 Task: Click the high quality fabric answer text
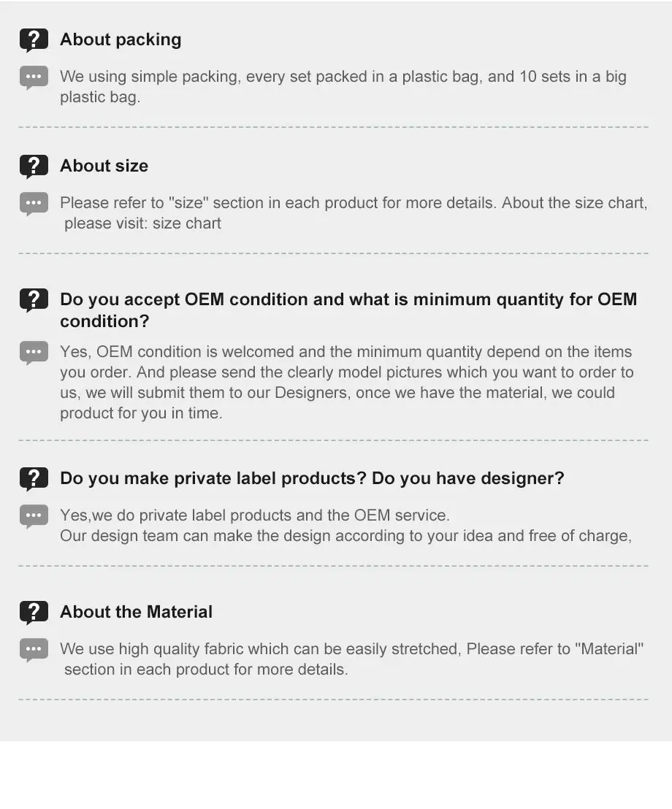[x=351, y=659]
